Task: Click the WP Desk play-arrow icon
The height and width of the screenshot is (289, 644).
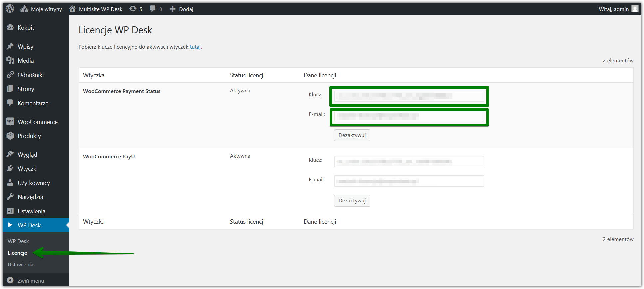Action: [x=10, y=225]
